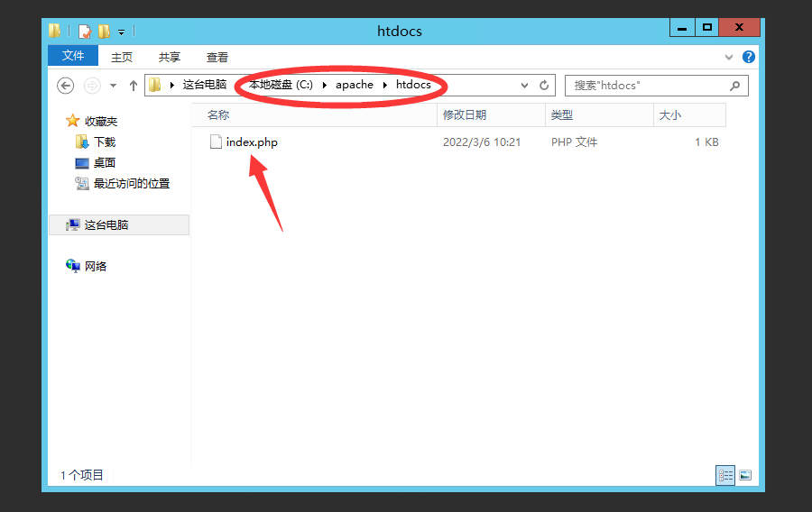
Task: Click the 收藏夹 star icon
Action: [x=72, y=121]
